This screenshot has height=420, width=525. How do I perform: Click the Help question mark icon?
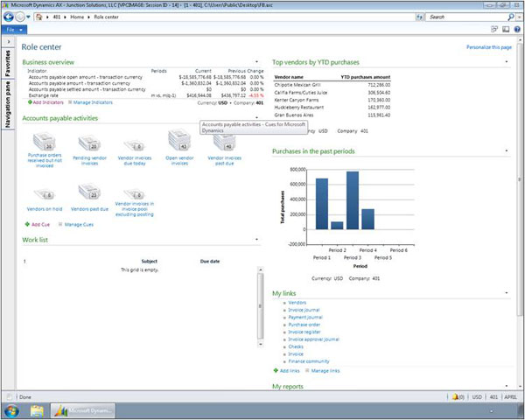tap(517, 30)
